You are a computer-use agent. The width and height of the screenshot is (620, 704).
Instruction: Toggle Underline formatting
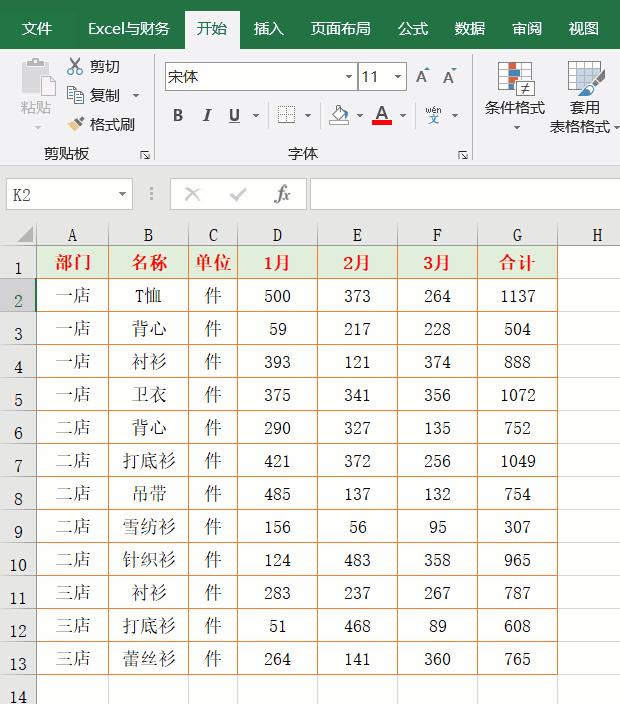point(234,115)
